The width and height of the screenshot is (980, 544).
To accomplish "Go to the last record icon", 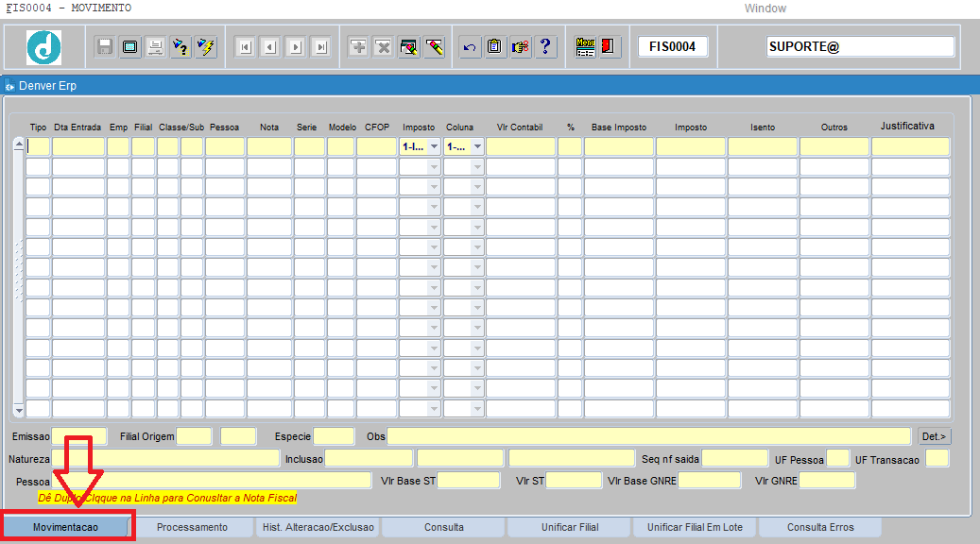I will (x=320, y=47).
